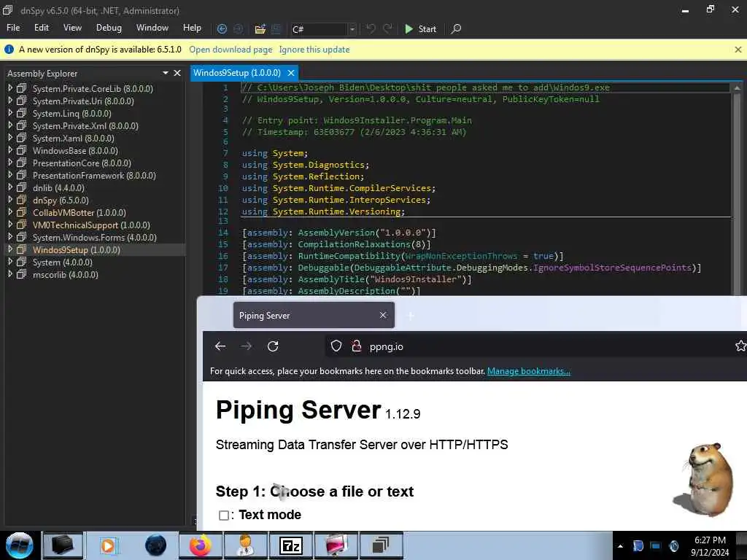Open the Debug menu
The width and height of the screenshot is (747, 560).
click(x=109, y=28)
